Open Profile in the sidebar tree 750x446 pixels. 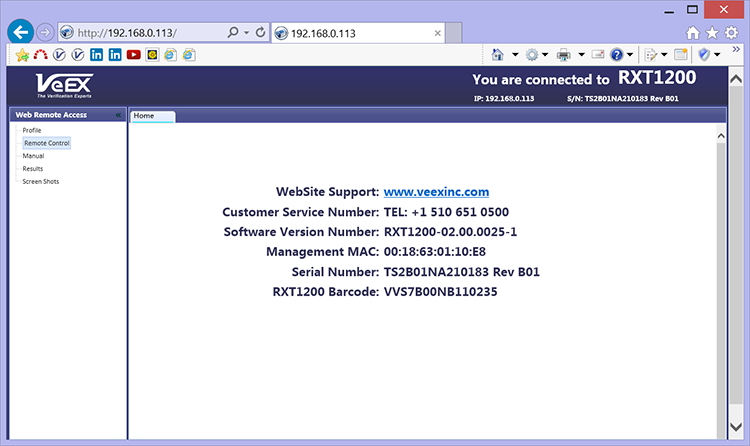click(x=32, y=130)
